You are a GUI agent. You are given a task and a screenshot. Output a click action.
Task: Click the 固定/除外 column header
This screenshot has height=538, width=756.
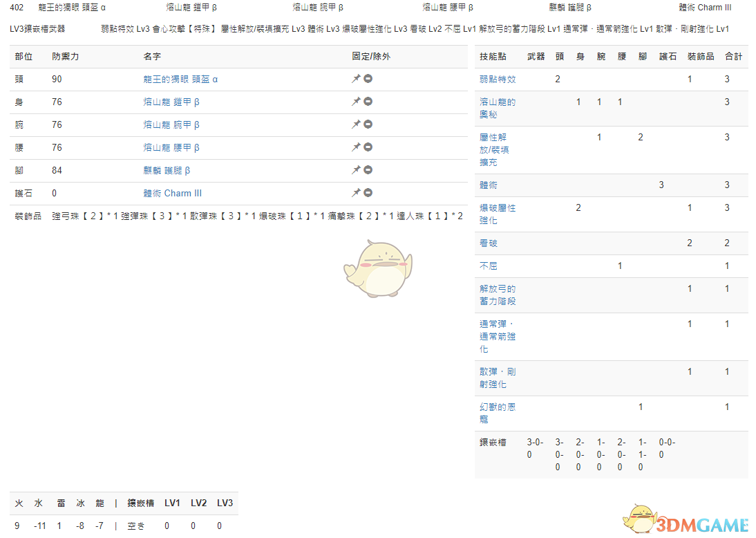point(371,57)
